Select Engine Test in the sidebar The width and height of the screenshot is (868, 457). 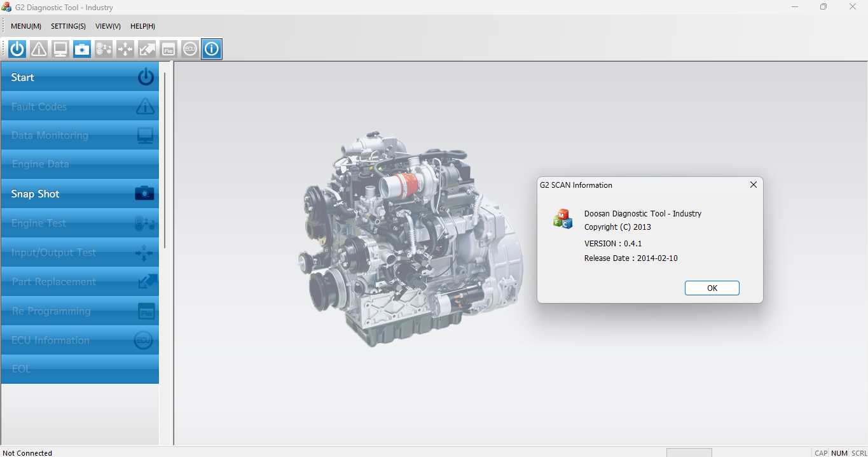(x=80, y=223)
